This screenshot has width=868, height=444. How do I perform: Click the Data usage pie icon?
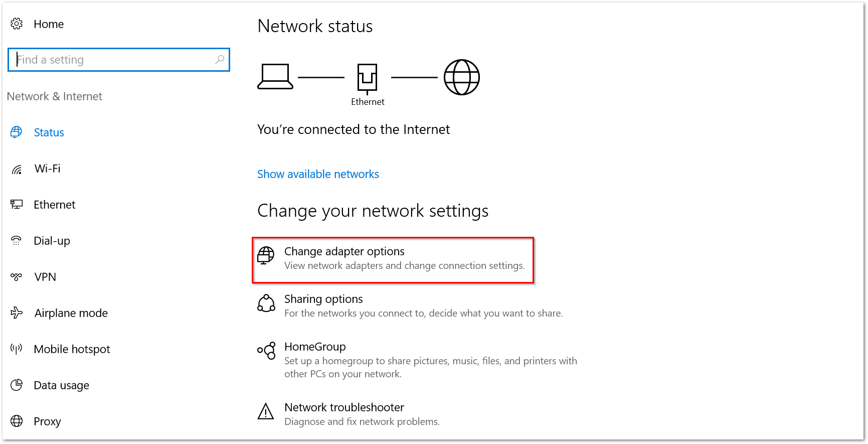coord(17,385)
